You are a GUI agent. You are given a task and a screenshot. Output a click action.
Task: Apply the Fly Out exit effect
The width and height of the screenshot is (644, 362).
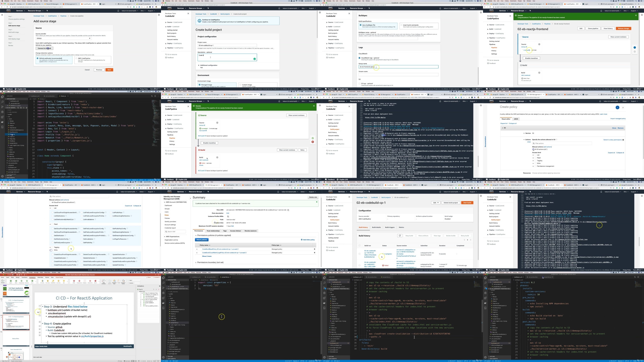(x=96, y=281)
